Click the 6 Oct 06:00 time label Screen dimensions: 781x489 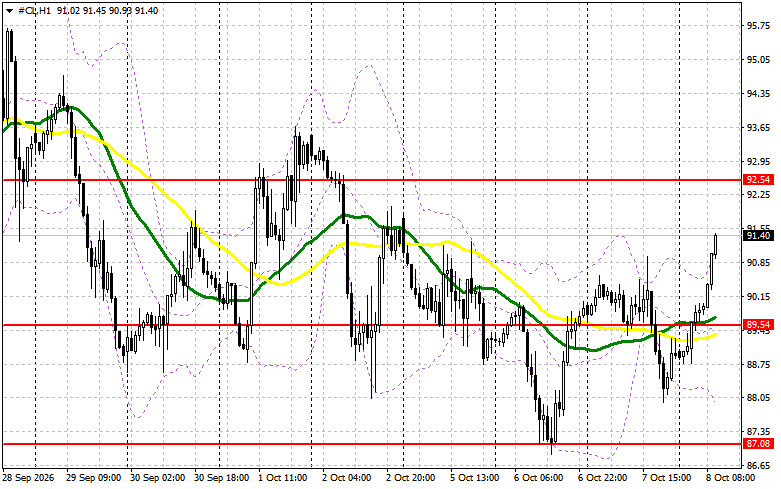pyautogui.click(x=539, y=478)
